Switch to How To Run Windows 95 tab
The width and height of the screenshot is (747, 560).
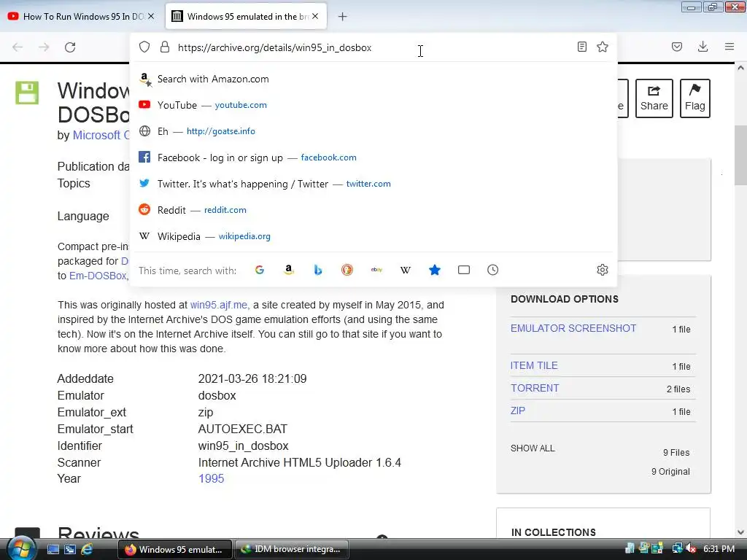click(x=81, y=16)
